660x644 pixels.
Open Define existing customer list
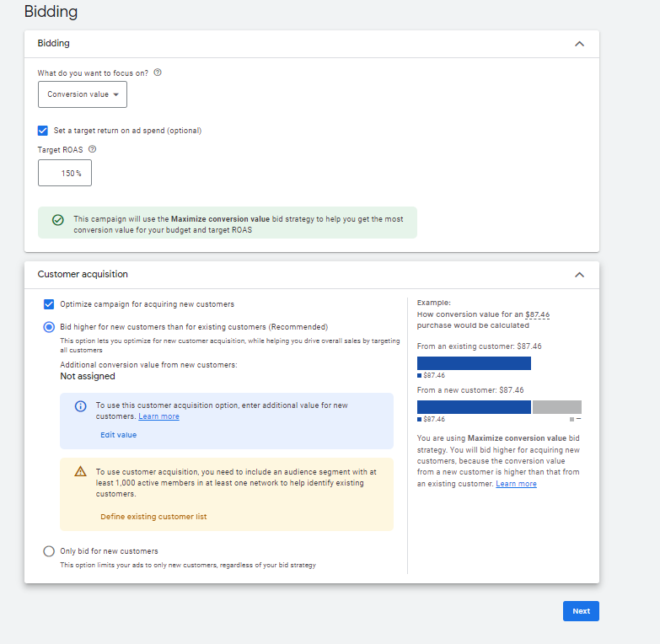coord(153,517)
